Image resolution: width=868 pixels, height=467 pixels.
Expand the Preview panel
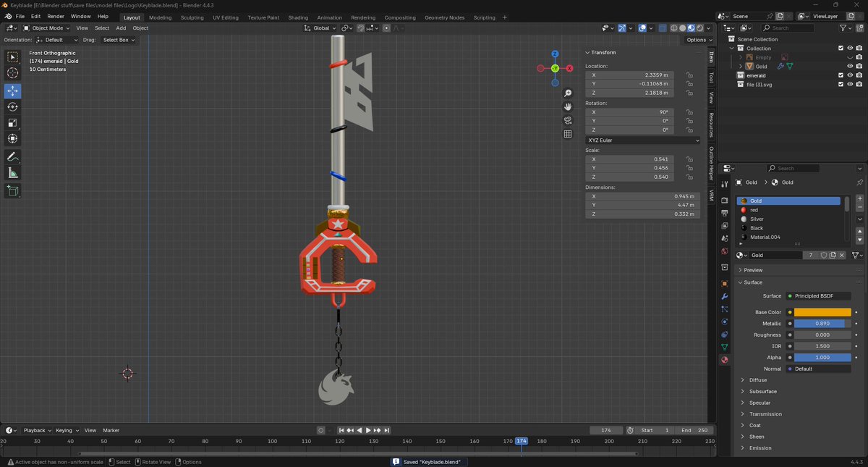(753, 270)
